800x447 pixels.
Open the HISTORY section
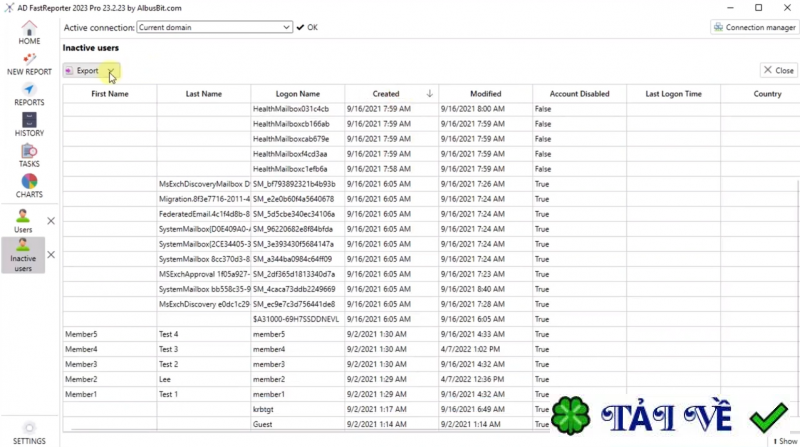[x=29, y=125]
